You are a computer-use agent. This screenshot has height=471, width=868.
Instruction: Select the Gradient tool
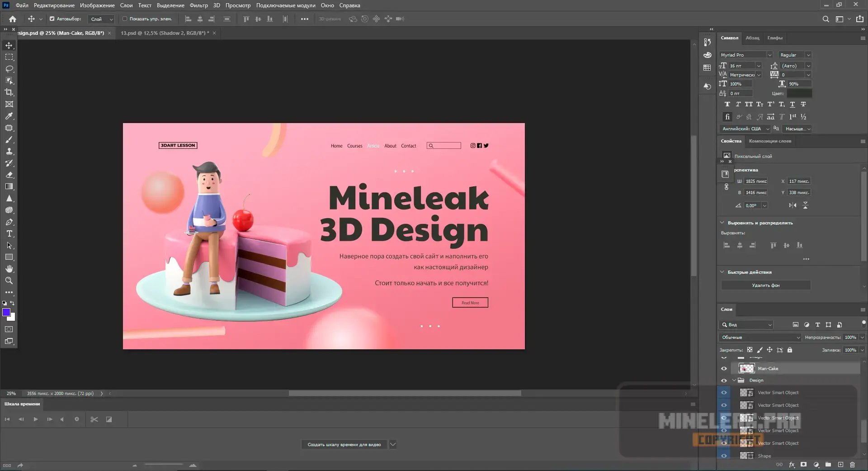pos(9,186)
